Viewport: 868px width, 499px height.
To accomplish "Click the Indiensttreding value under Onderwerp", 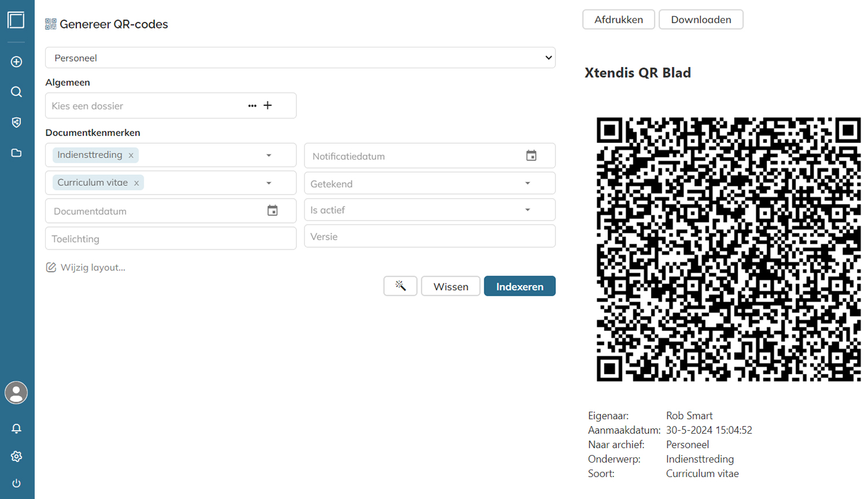I will pyautogui.click(x=700, y=459).
